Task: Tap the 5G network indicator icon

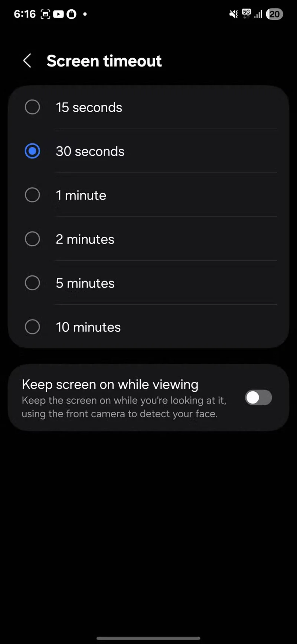Action: (x=247, y=14)
